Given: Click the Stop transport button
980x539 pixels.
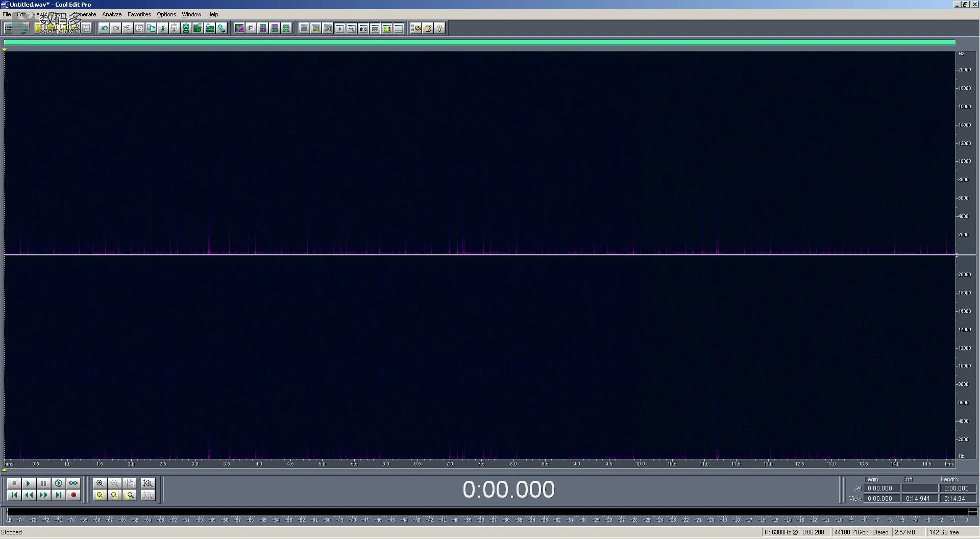Looking at the screenshot, I should [14, 483].
